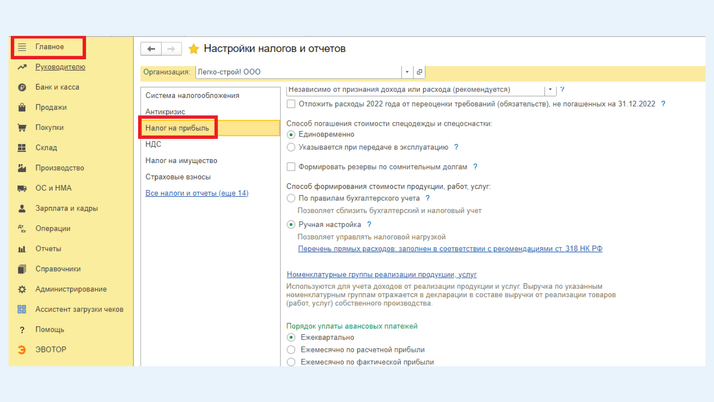Click the Справочники book icon
This screenshot has width=714, height=402.
(x=22, y=269)
